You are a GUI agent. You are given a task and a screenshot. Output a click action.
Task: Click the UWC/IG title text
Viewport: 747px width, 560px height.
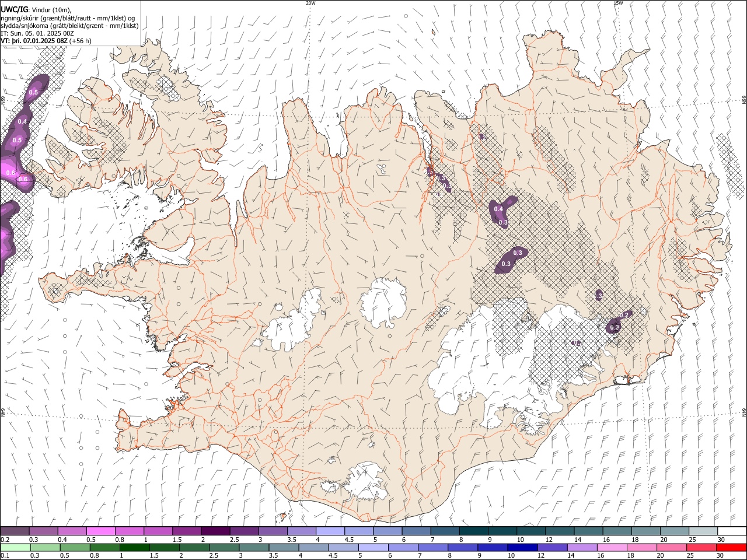(14, 10)
